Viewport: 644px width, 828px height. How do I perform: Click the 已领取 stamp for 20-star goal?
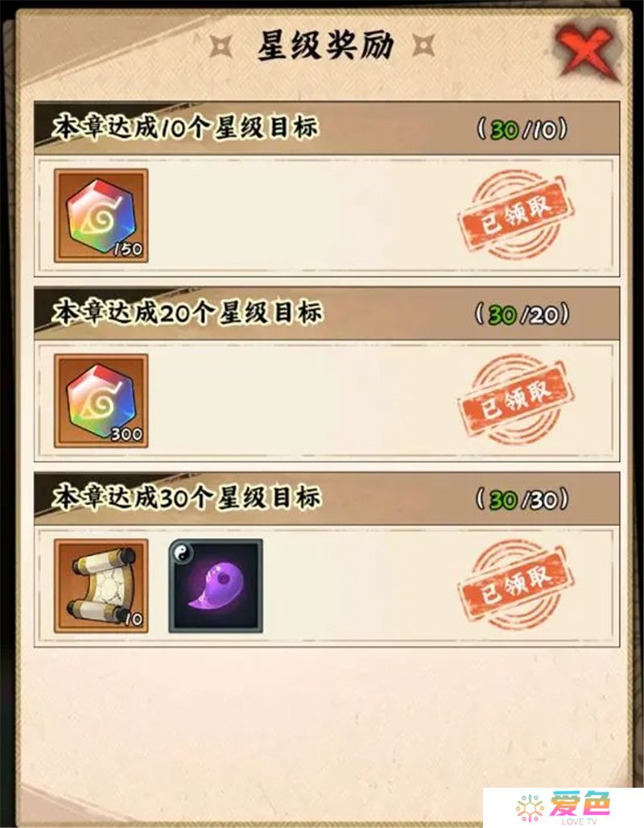point(515,400)
